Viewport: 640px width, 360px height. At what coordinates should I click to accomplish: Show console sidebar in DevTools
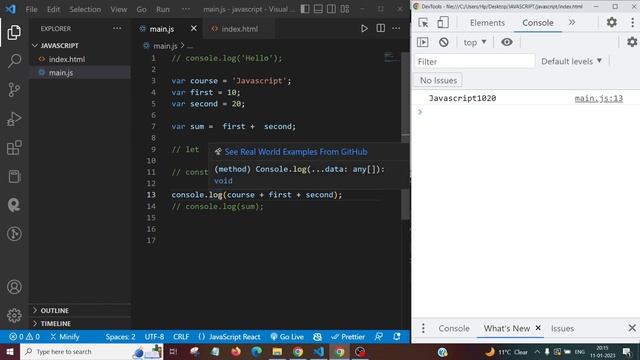(x=422, y=42)
